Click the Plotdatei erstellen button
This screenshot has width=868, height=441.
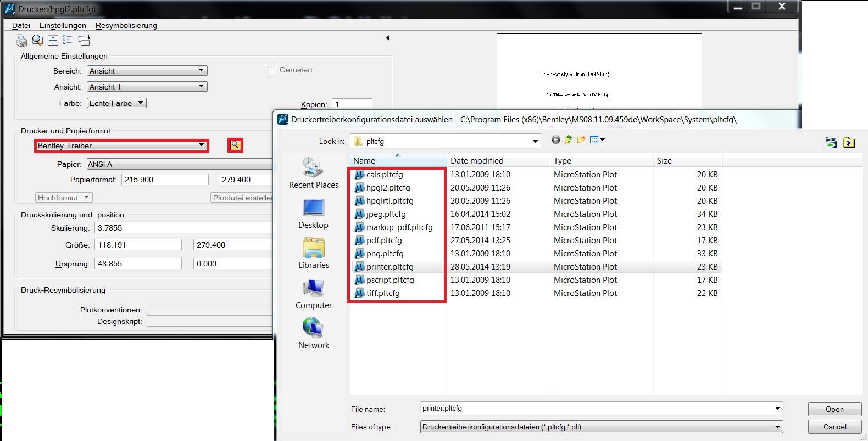[x=242, y=198]
